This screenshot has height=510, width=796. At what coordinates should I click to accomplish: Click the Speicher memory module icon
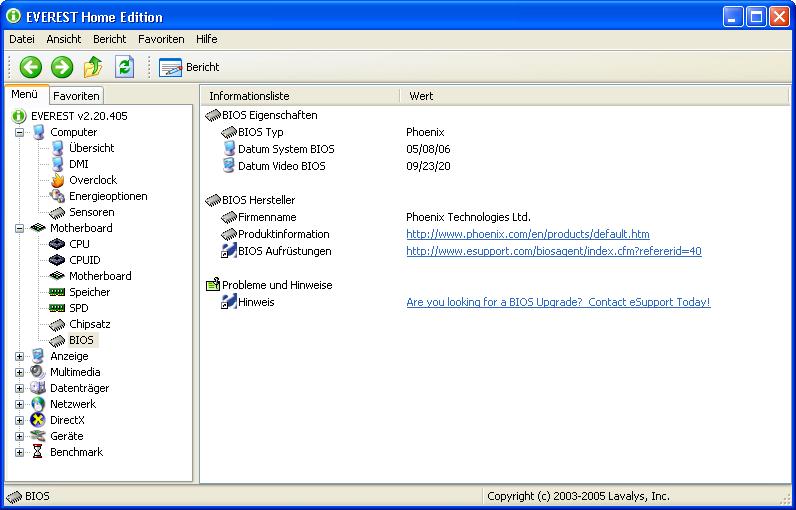tap(57, 292)
